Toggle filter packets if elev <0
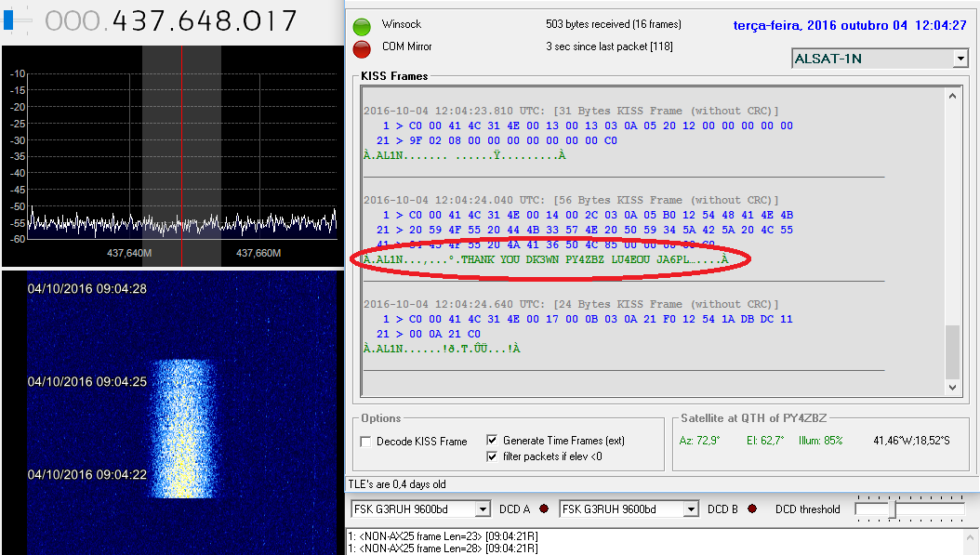 point(493,456)
